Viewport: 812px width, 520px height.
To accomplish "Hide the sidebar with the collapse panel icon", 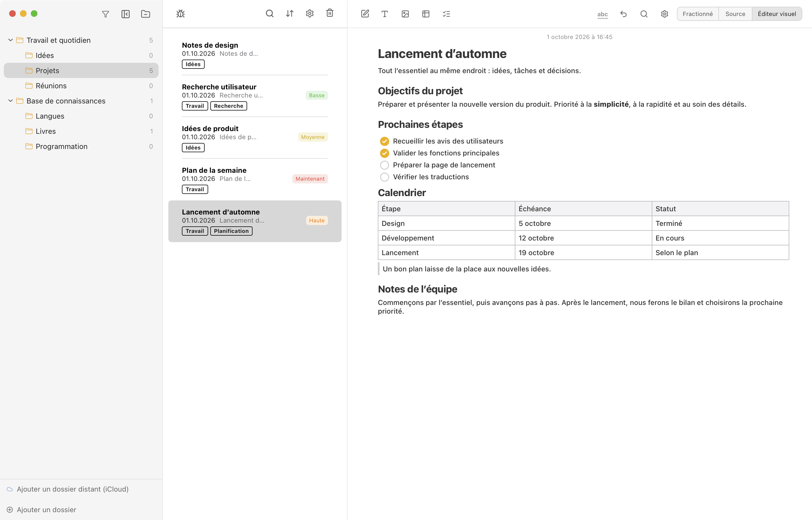I will click(x=126, y=14).
